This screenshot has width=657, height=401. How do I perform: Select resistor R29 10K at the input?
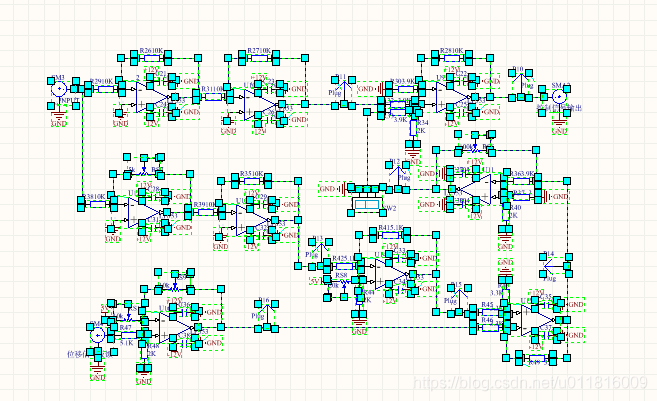click(105, 89)
